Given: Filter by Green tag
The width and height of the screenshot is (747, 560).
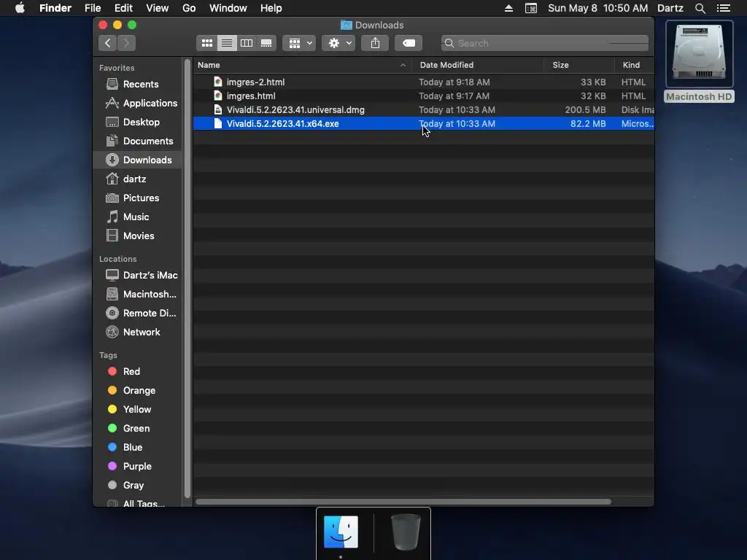Looking at the screenshot, I should point(138,429).
